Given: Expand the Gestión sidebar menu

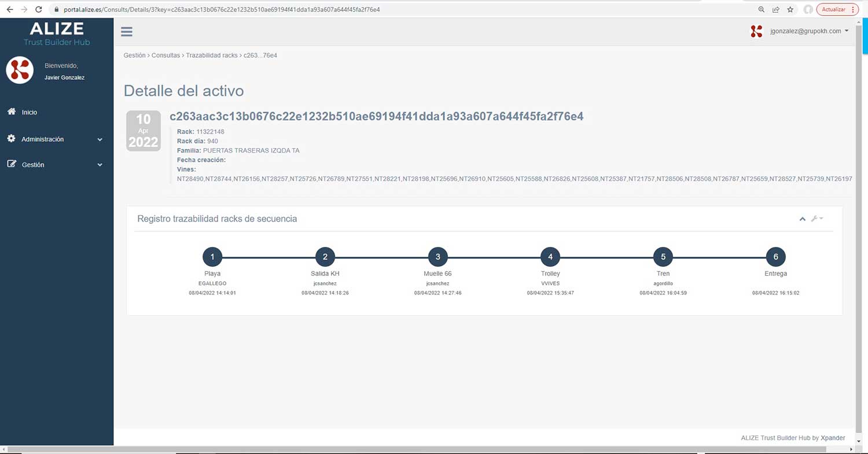Looking at the screenshot, I should tap(100, 165).
